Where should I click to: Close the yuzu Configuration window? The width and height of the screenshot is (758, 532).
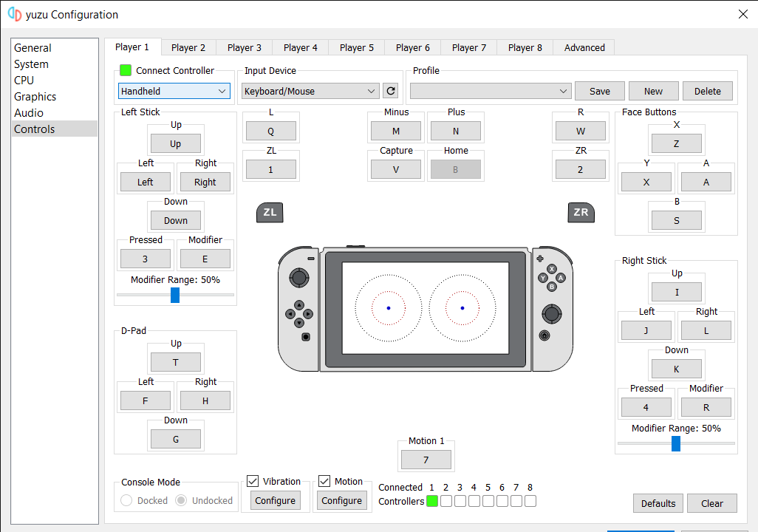[743, 14]
